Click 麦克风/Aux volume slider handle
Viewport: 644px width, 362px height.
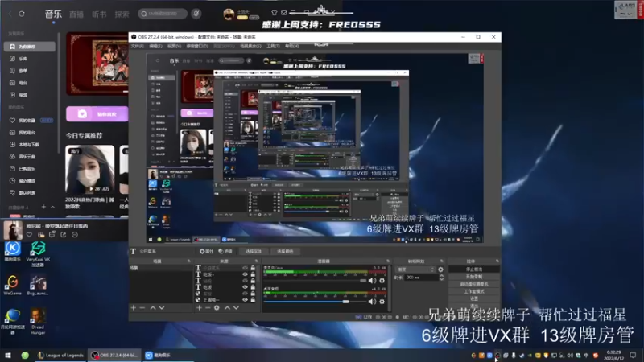pos(363,281)
